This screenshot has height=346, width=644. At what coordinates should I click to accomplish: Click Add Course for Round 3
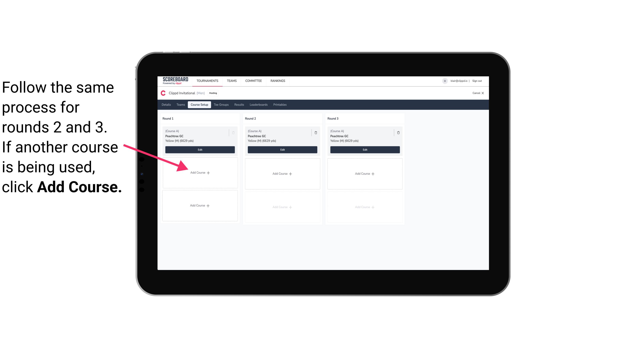[x=364, y=173]
